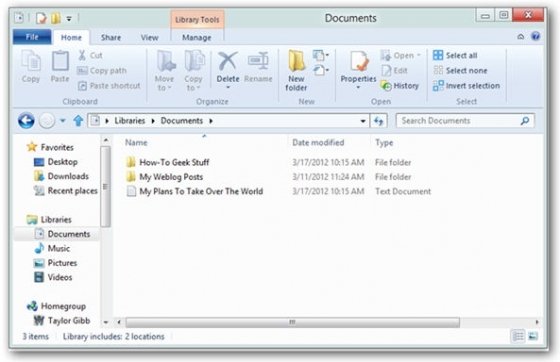The width and height of the screenshot is (560, 362).
Task: Open the Help question mark icon
Action: (x=535, y=36)
